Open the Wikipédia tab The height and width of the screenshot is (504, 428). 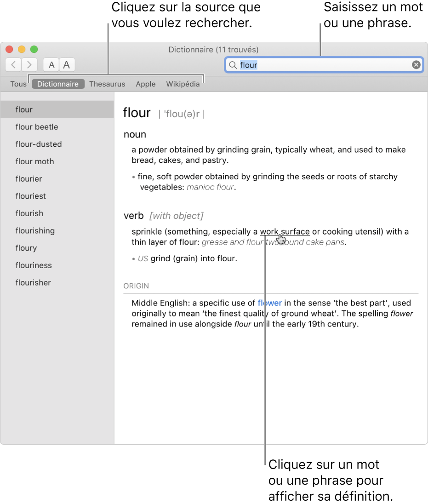(x=183, y=84)
